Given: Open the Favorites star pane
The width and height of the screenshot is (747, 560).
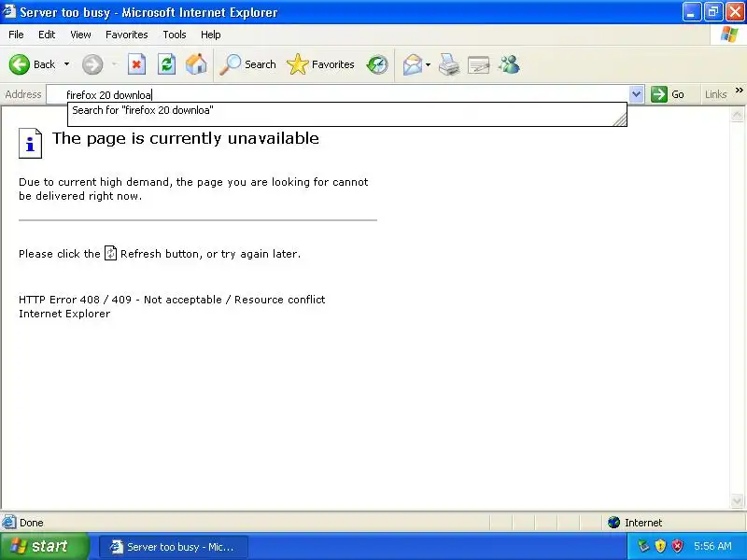Looking at the screenshot, I should click(x=320, y=64).
